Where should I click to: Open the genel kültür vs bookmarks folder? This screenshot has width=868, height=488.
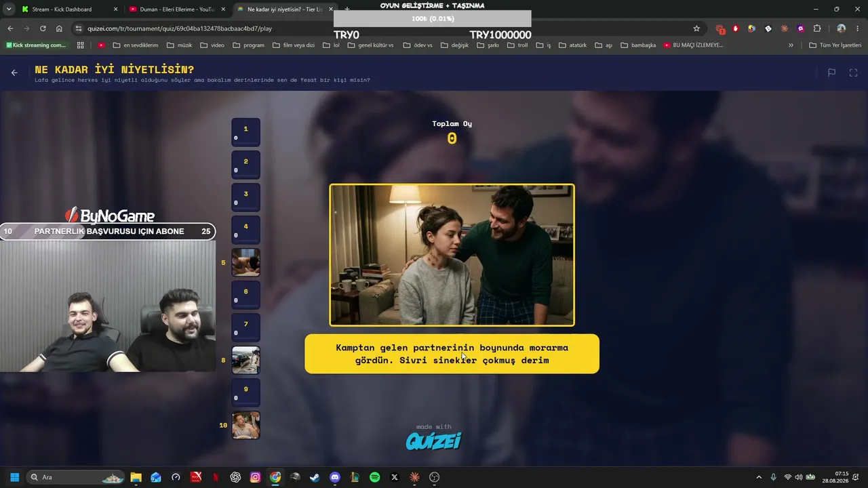click(370, 45)
